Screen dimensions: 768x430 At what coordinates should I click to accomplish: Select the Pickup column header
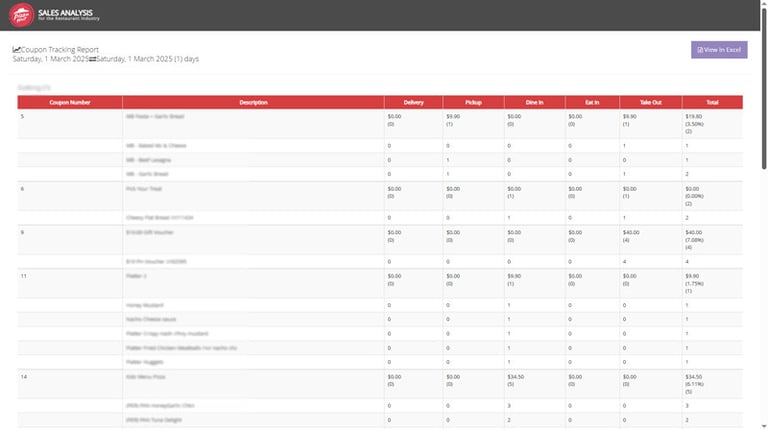pyautogui.click(x=473, y=102)
